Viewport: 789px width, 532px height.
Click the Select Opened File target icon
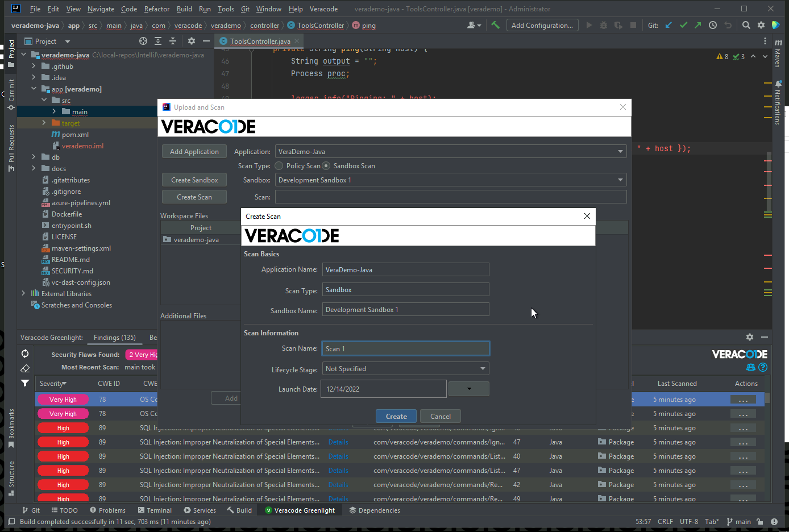click(143, 41)
